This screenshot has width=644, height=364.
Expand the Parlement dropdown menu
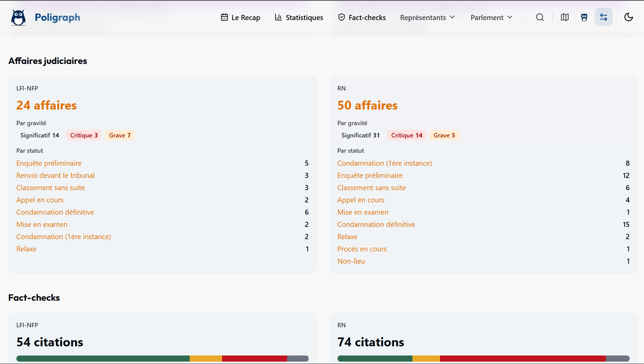pos(491,17)
